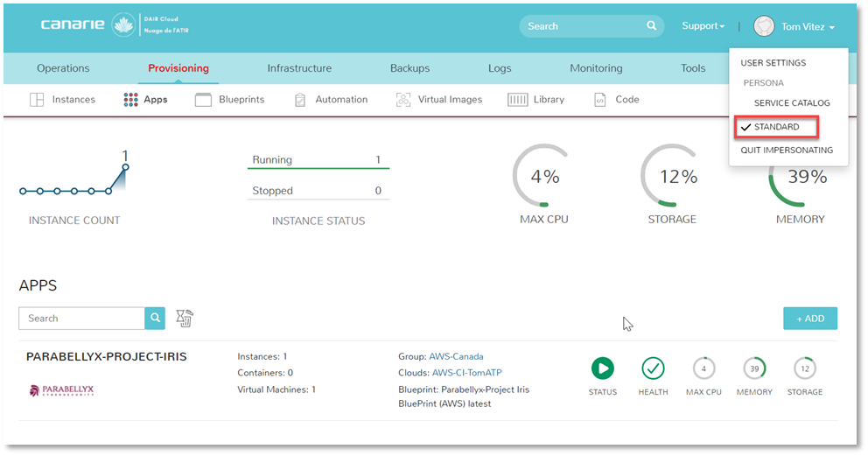Click the trash filter icon beside search
The width and height of the screenshot is (868, 456).
(184, 319)
